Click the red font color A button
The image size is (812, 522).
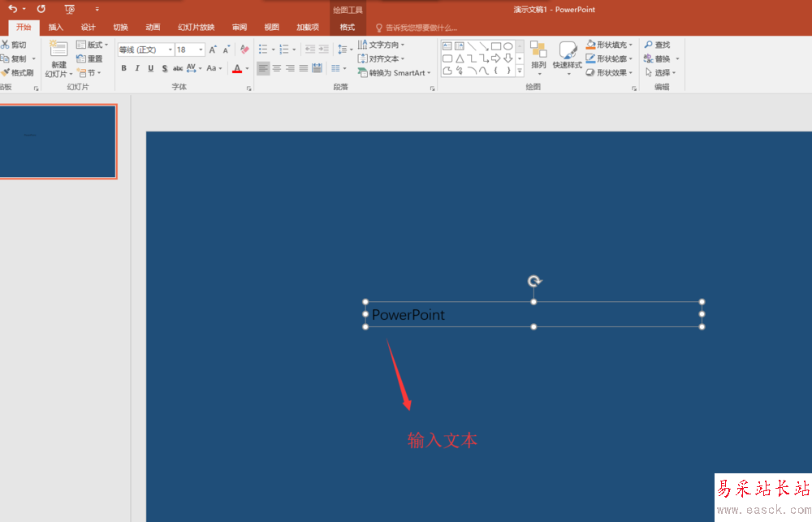click(237, 68)
